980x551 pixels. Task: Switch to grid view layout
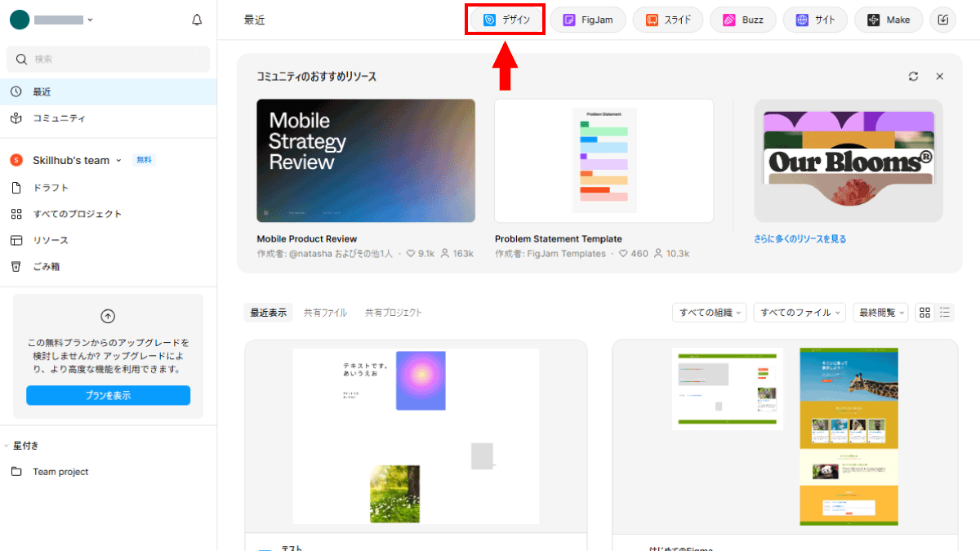pos(924,313)
